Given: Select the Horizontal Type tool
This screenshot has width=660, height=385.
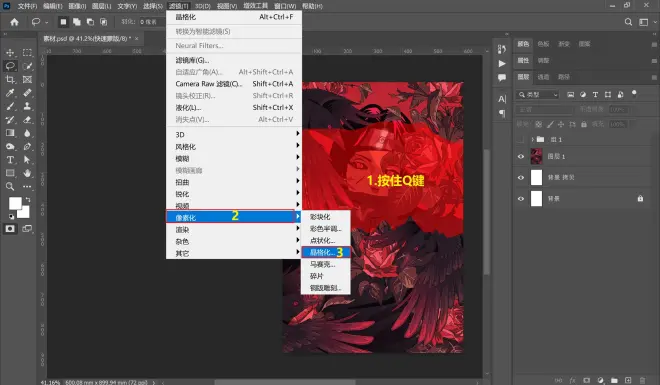Looking at the screenshot, I should [x=10, y=160].
